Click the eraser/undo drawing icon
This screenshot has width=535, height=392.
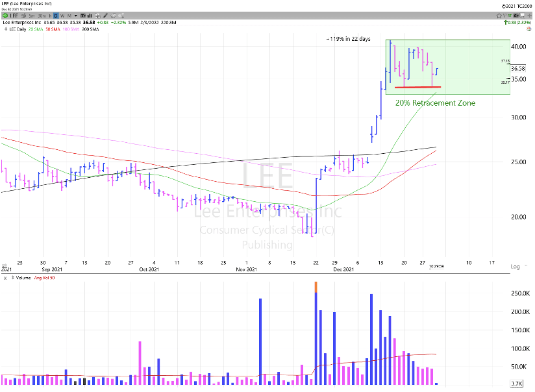(x=113, y=15)
